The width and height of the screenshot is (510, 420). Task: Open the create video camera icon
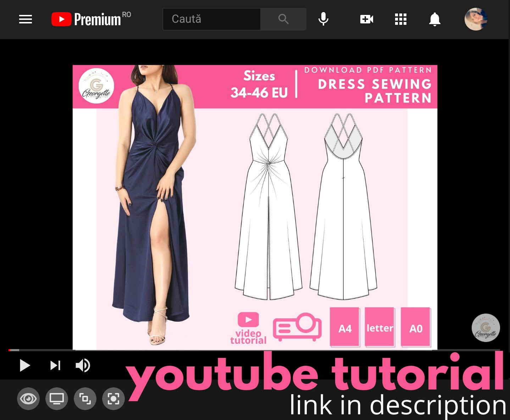coord(367,19)
